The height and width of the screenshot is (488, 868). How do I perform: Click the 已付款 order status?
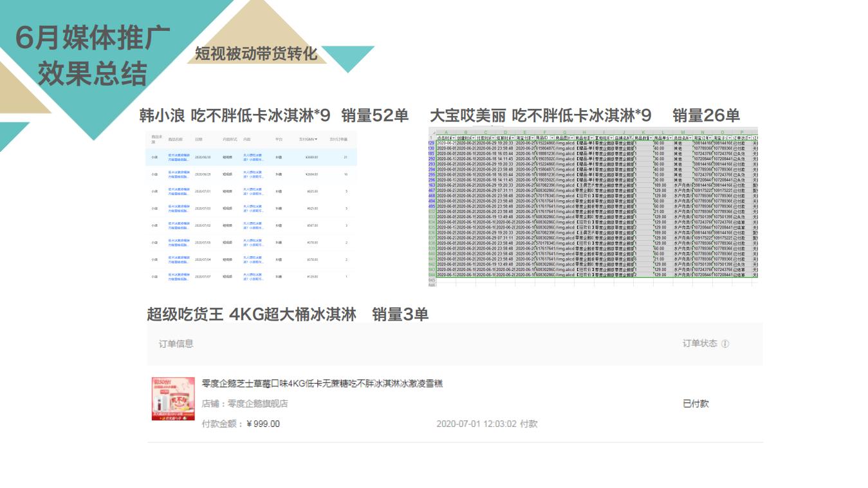point(696,404)
